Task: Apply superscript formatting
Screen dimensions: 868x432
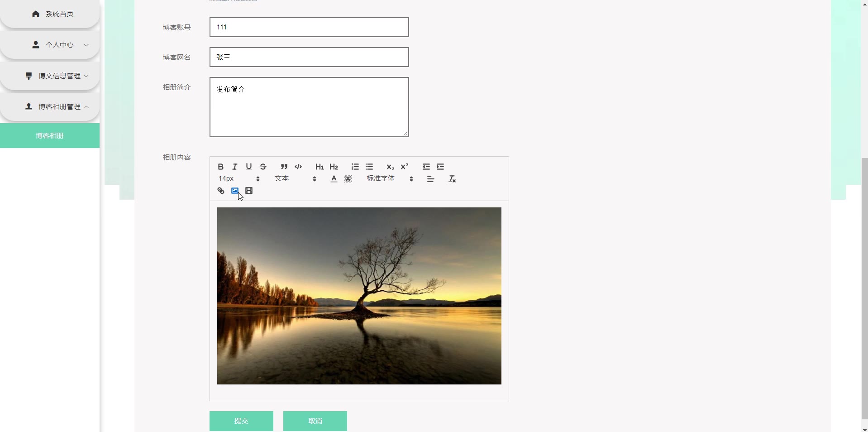Action: [x=405, y=167]
